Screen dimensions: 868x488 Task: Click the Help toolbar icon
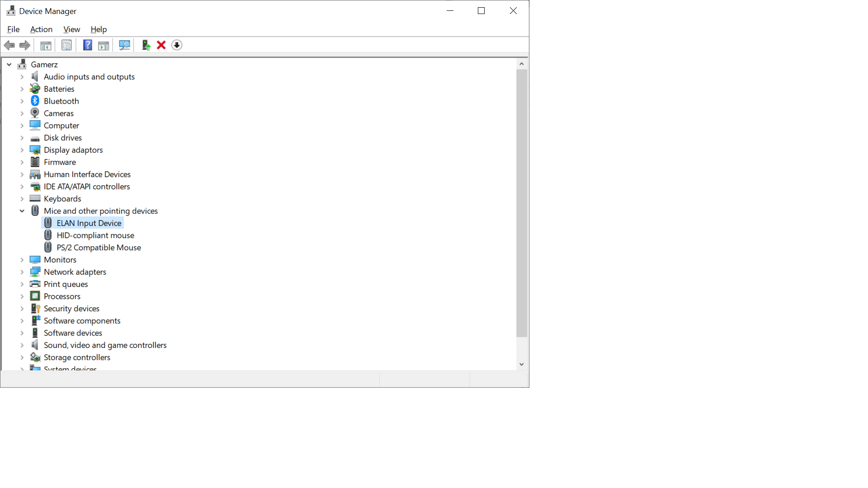[x=87, y=45]
